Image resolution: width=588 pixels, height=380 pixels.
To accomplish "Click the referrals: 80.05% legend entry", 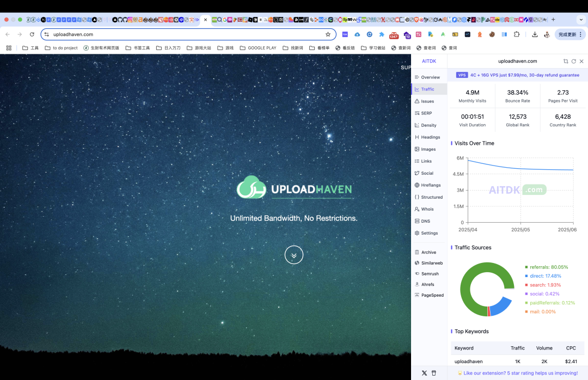I will 547,267.
